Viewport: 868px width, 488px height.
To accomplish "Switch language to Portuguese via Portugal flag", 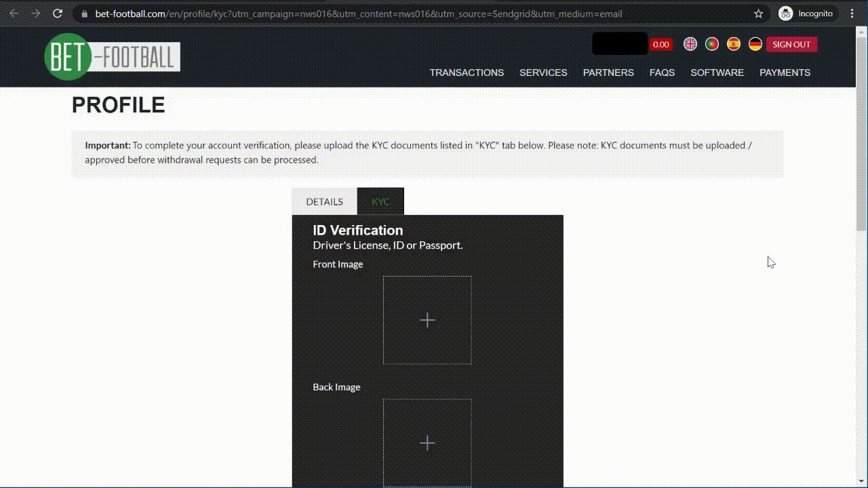I will pyautogui.click(x=712, y=44).
